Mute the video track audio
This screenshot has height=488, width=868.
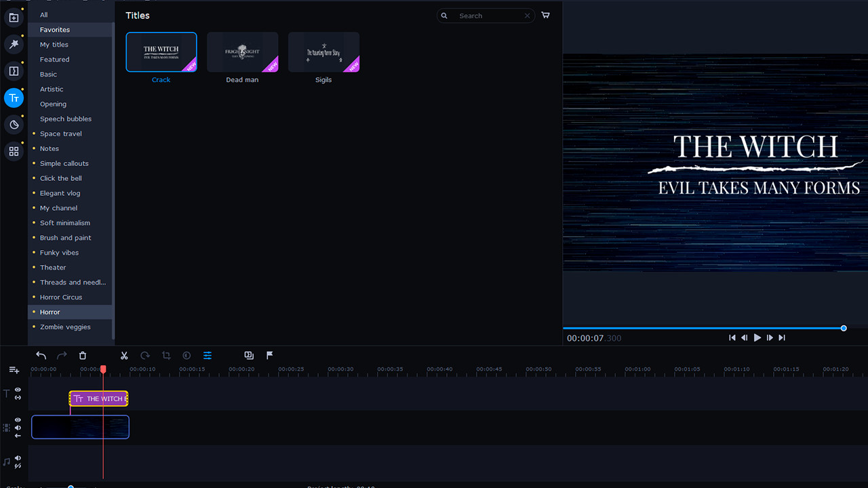coord(18,428)
